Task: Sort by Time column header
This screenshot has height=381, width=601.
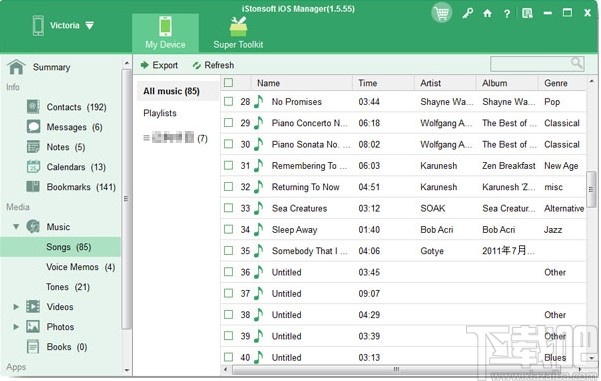Action: [x=383, y=83]
